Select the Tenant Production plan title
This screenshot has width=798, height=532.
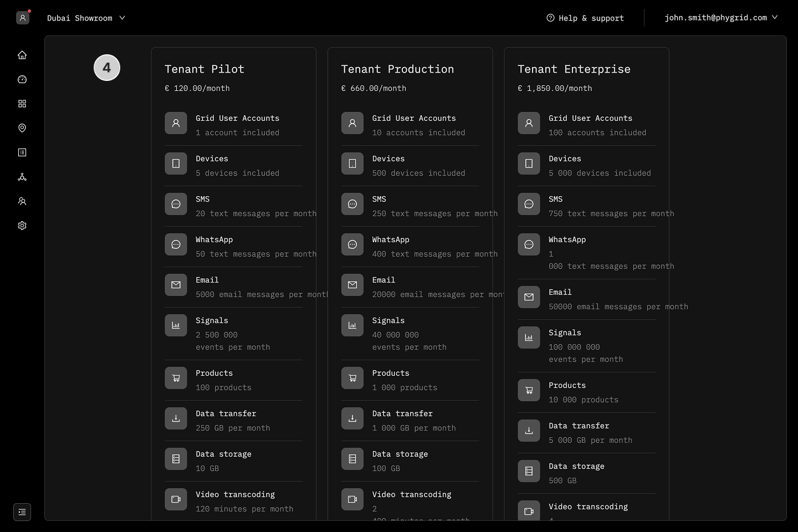tap(397, 69)
